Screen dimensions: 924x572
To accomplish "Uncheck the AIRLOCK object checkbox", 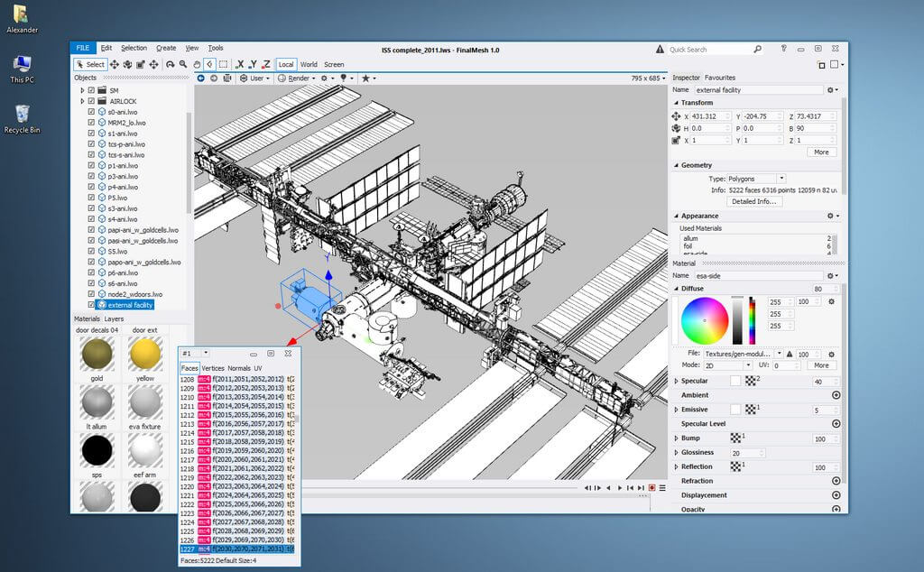I will pyautogui.click(x=90, y=101).
